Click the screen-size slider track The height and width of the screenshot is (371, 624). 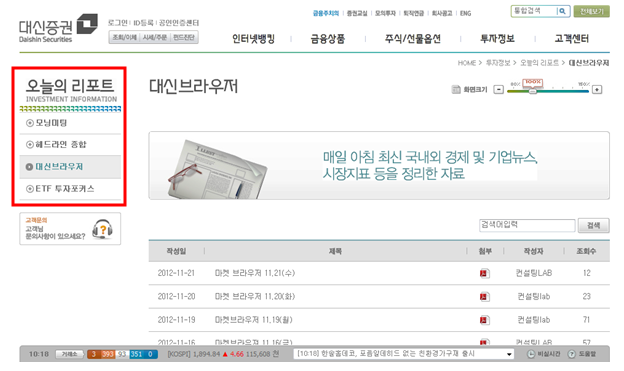click(x=548, y=92)
